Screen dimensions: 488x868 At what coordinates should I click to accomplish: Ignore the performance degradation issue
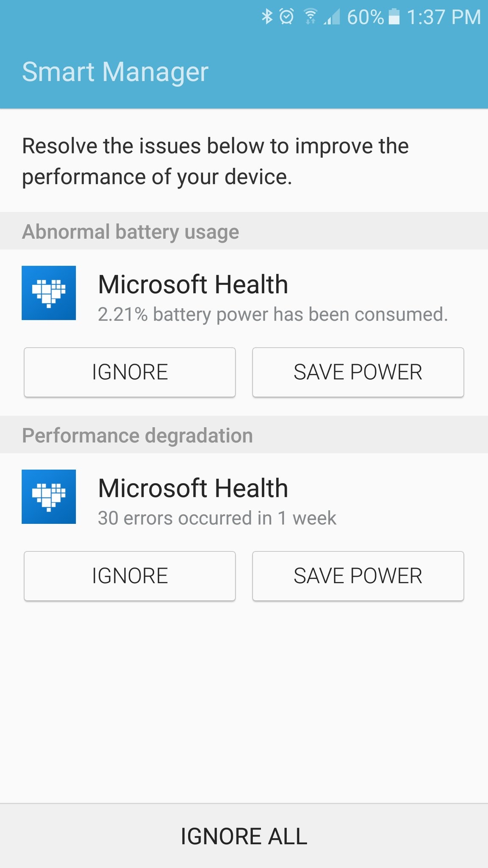coord(130,576)
